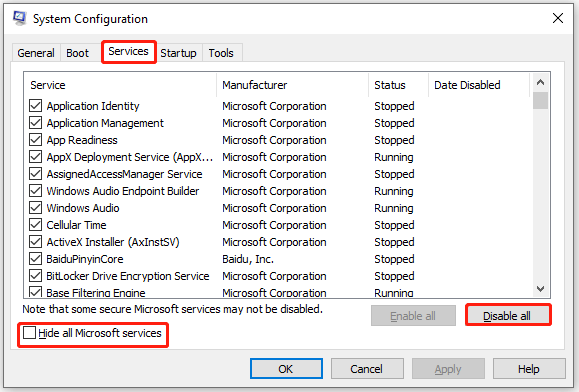Click Running status of AppX Deployment row
This screenshot has width=579, height=392.
click(394, 157)
